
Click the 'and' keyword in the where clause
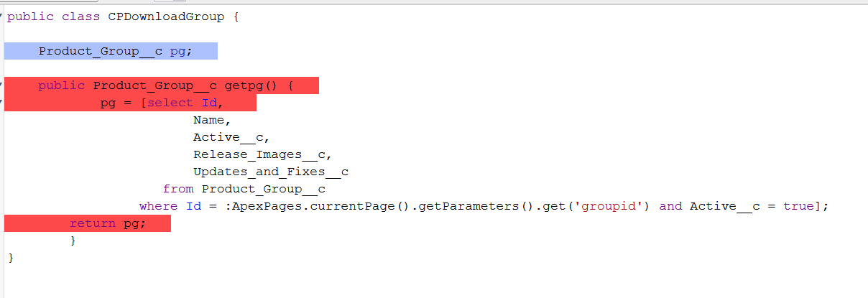670,206
